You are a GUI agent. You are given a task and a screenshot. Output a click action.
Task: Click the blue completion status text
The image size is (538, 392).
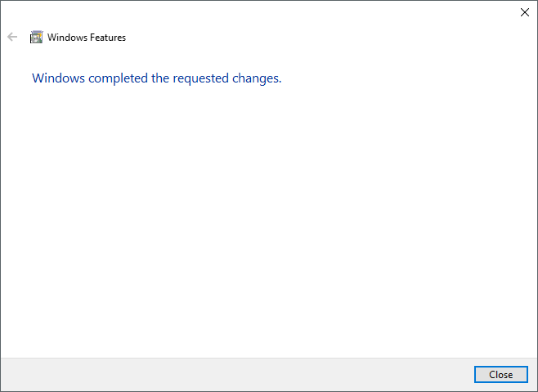tap(156, 78)
